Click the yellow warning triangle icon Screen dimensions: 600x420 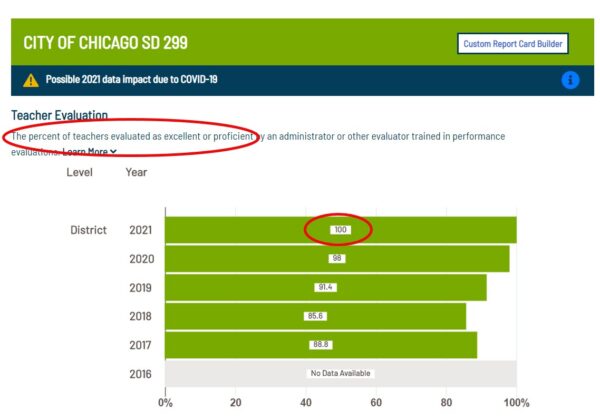click(x=31, y=80)
